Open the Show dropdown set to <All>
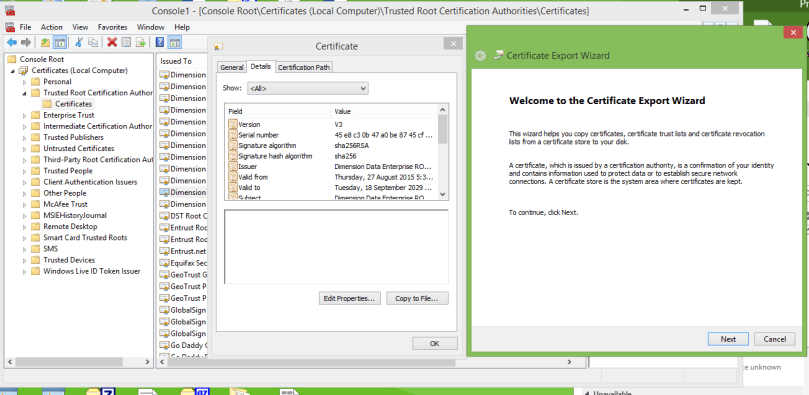The image size is (809, 395). 308,88
